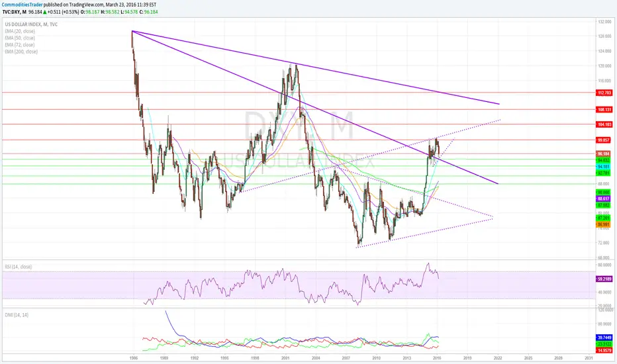Click the 1992 year on time axis
The width and height of the screenshot is (617, 364).
194,358
